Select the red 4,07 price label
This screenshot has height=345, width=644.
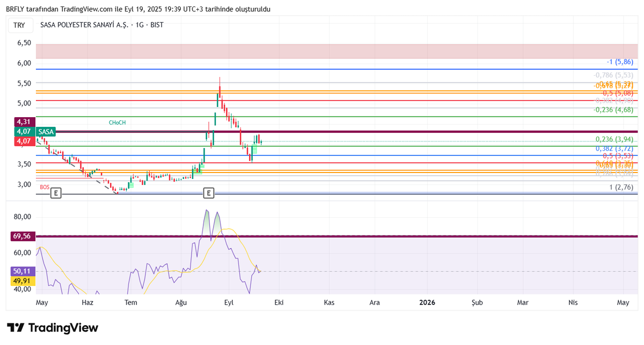pyautogui.click(x=24, y=140)
